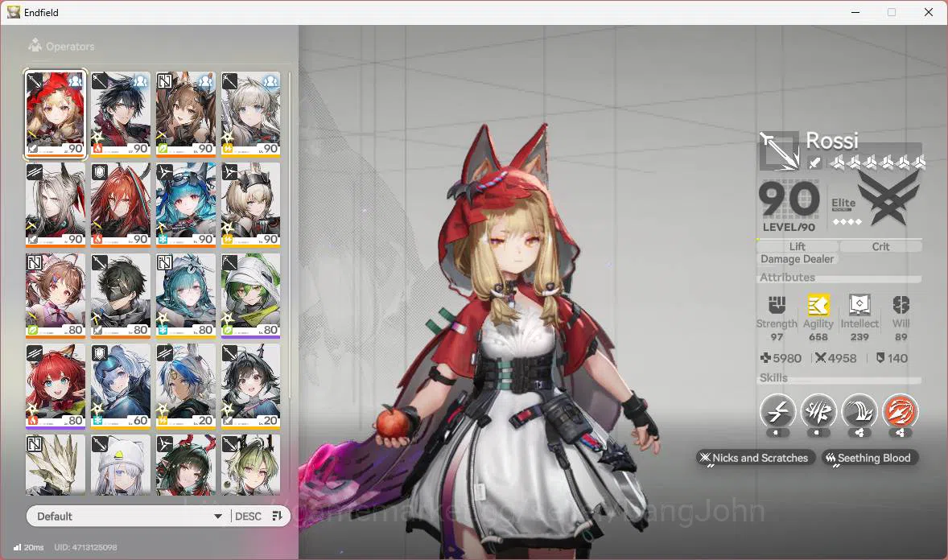This screenshot has width=948, height=560.
Task: Click the small physical element icon under Rossi
Action: pyautogui.click(x=814, y=162)
